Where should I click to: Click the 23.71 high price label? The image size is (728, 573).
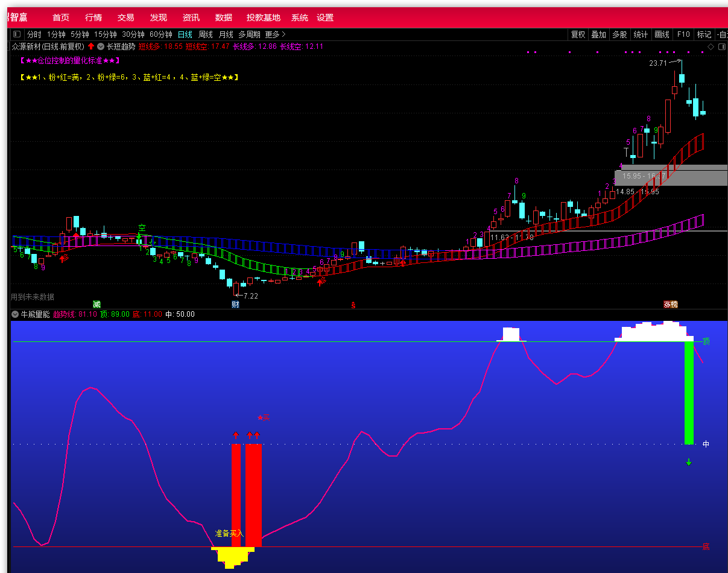tap(658, 63)
